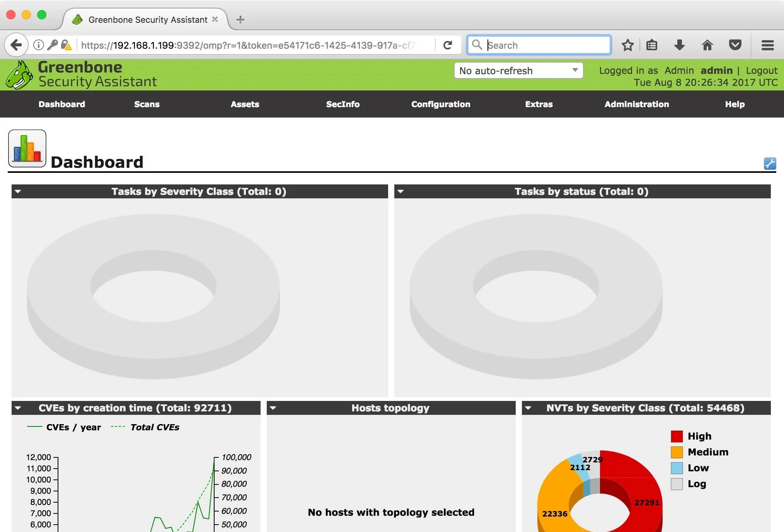Click the insecure connection padlock warning icon
This screenshot has height=532, width=784.
[x=66, y=45]
